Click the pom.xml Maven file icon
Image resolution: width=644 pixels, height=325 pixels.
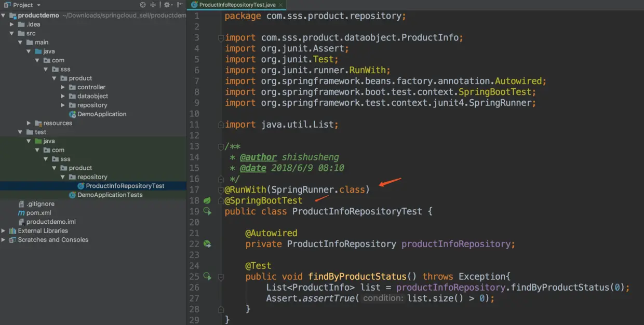coord(21,213)
